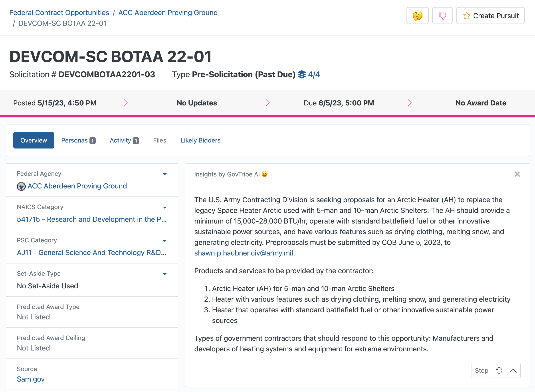The image size is (535, 392).
Task: Click the thumbs down icon button
Action: [x=442, y=16]
